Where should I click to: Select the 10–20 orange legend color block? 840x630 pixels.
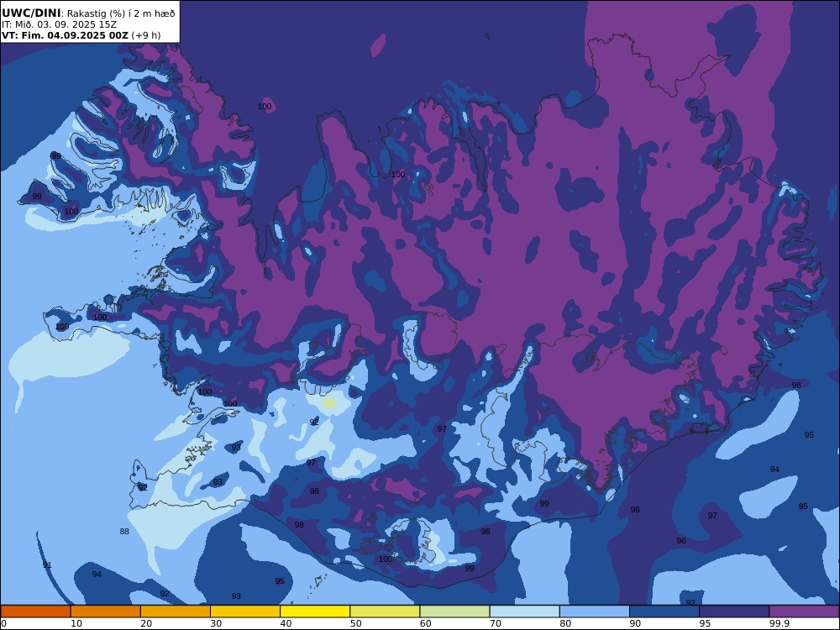pos(106,612)
